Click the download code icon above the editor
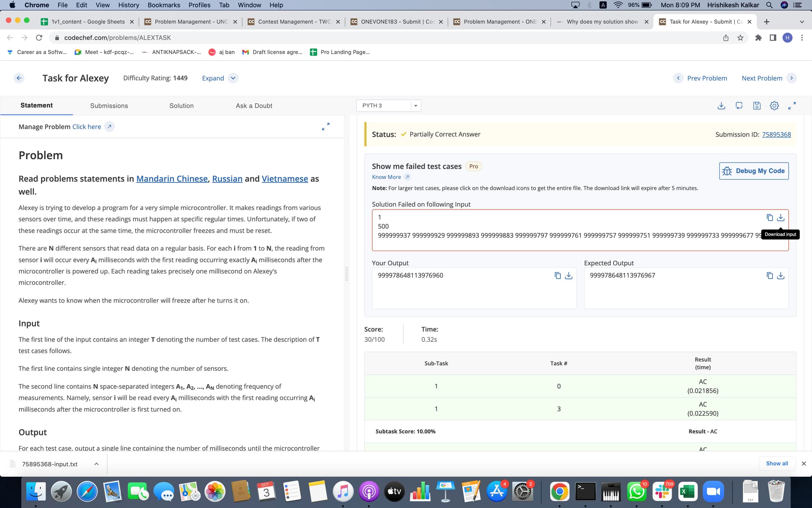This screenshot has height=508, width=812. coord(721,106)
